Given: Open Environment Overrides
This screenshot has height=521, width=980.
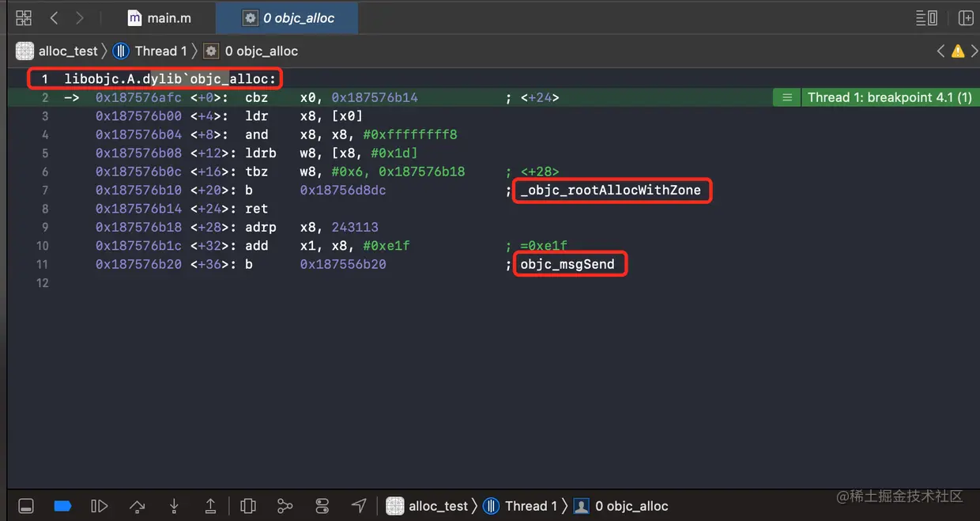Looking at the screenshot, I should pyautogui.click(x=322, y=506).
